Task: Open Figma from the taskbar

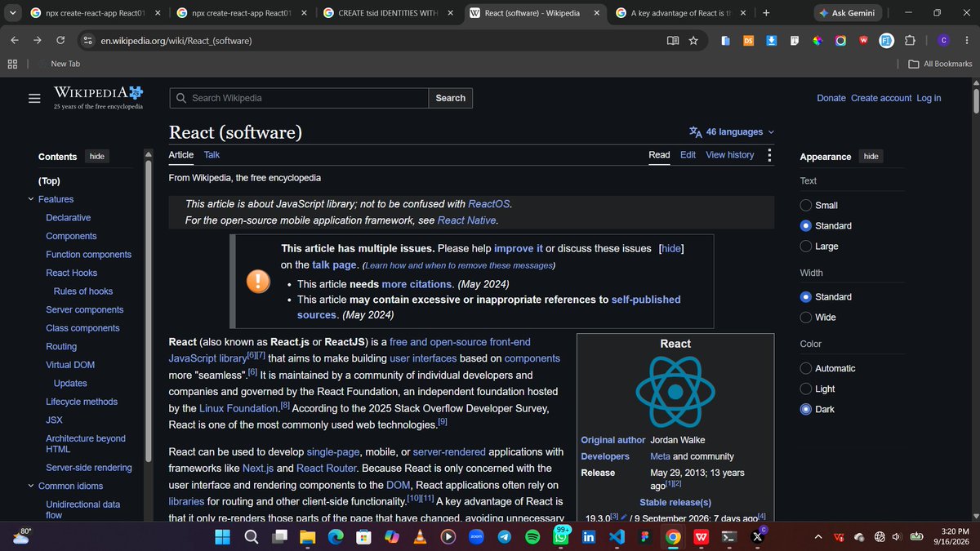Action: (x=644, y=537)
